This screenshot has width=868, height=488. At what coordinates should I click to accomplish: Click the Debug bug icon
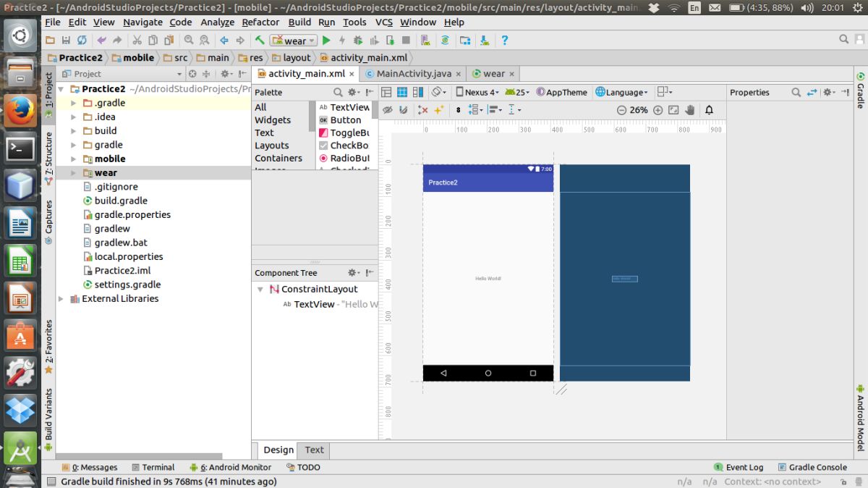[358, 41]
